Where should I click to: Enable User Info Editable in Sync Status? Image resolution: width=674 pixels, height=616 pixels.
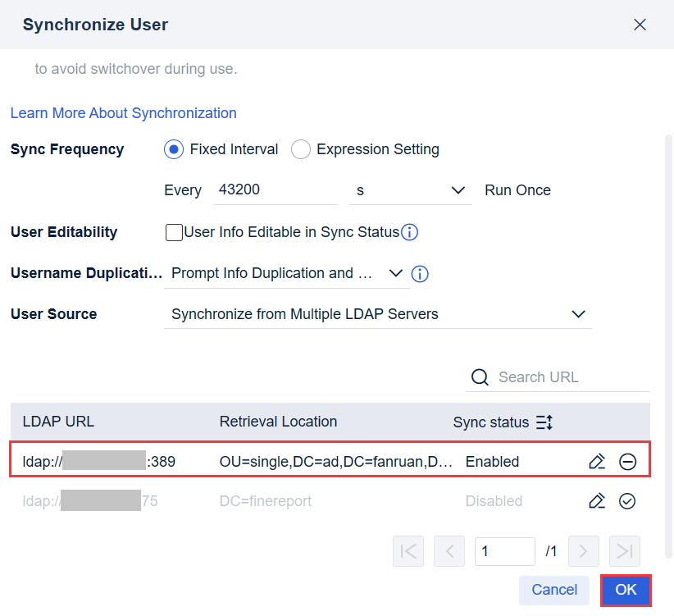pyautogui.click(x=174, y=232)
